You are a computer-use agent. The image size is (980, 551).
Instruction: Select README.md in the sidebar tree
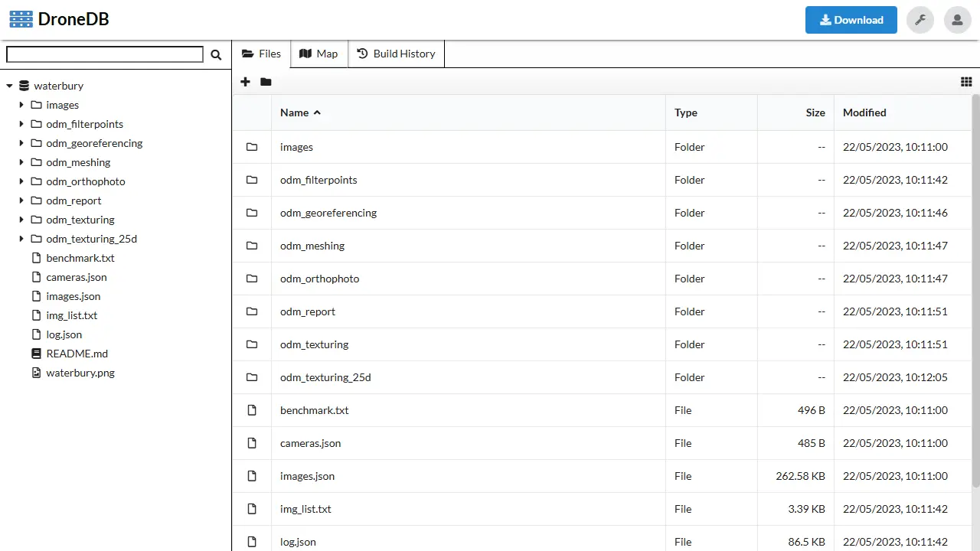coord(77,354)
